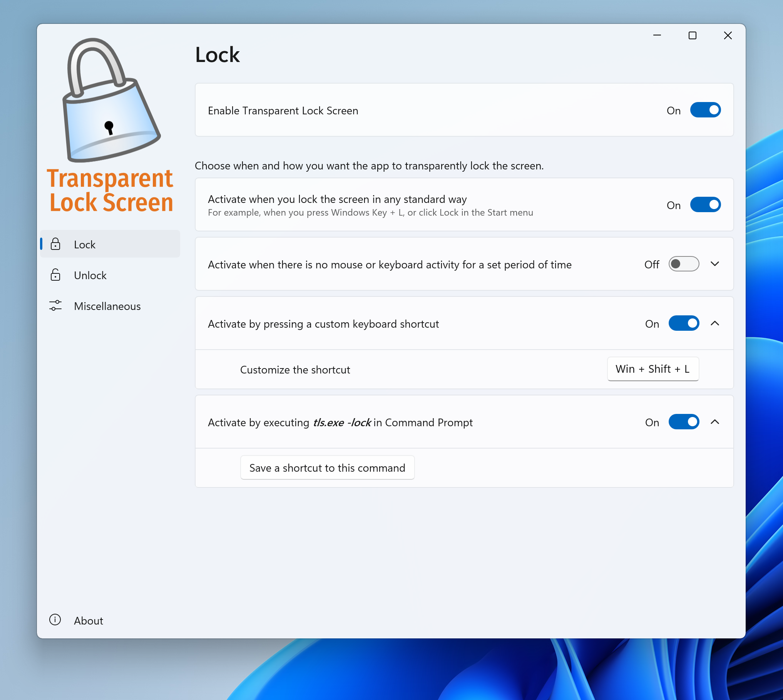Image resolution: width=783 pixels, height=700 pixels.
Task: Open the About page
Action: (110, 620)
